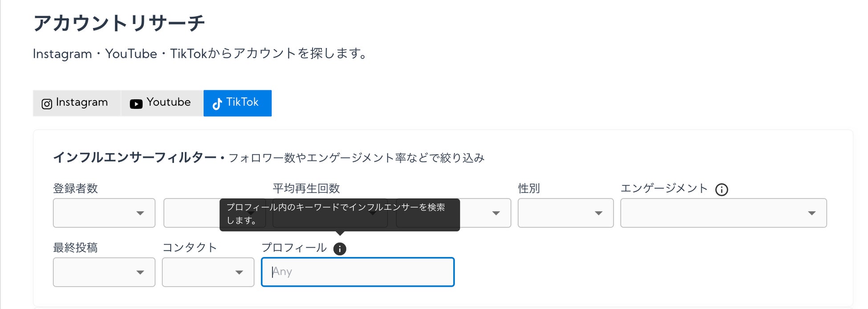This screenshot has width=868, height=309.
Task: Click the info icon beside プロフィール
Action: coord(340,249)
